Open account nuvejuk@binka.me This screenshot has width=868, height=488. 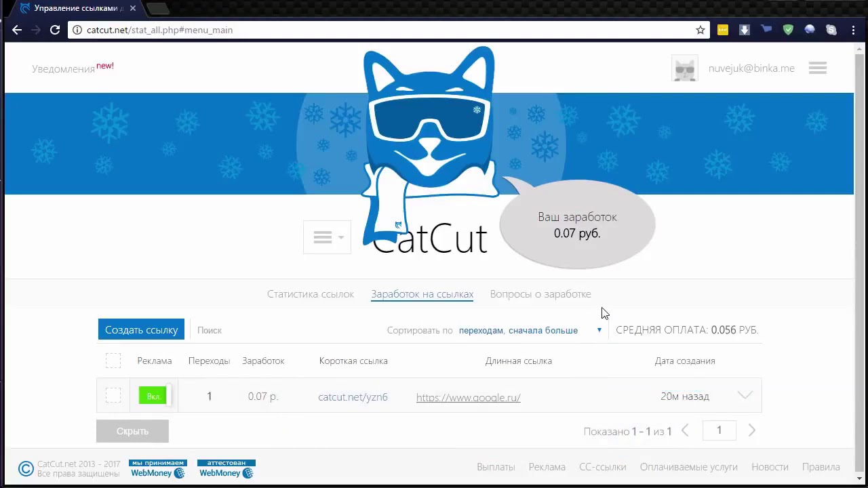coord(751,68)
